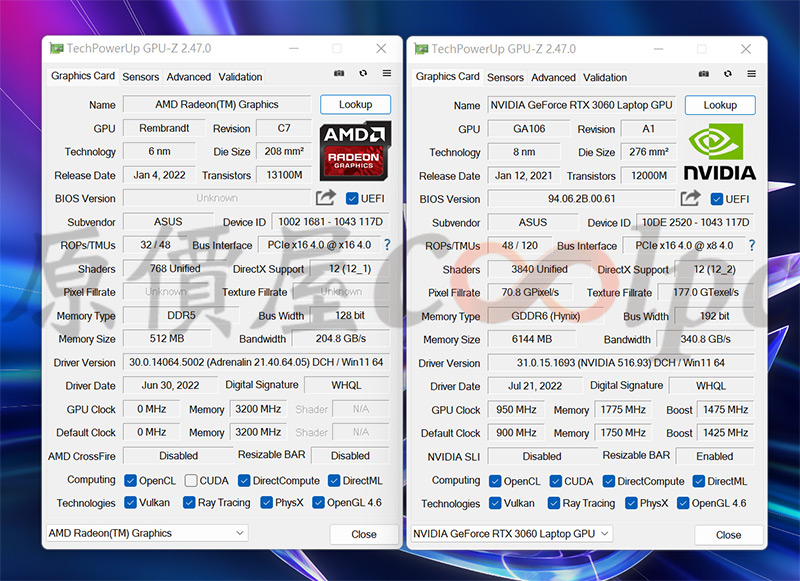
Task: Switch to Advanced tab in AMD window
Action: tap(188, 77)
